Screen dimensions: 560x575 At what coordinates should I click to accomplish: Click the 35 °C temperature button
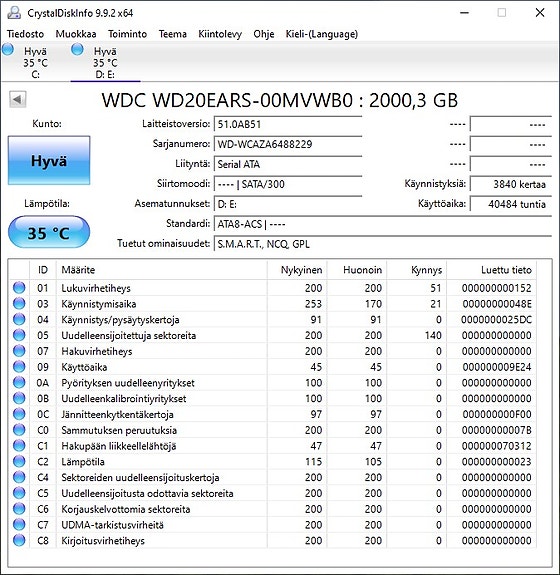coord(49,232)
